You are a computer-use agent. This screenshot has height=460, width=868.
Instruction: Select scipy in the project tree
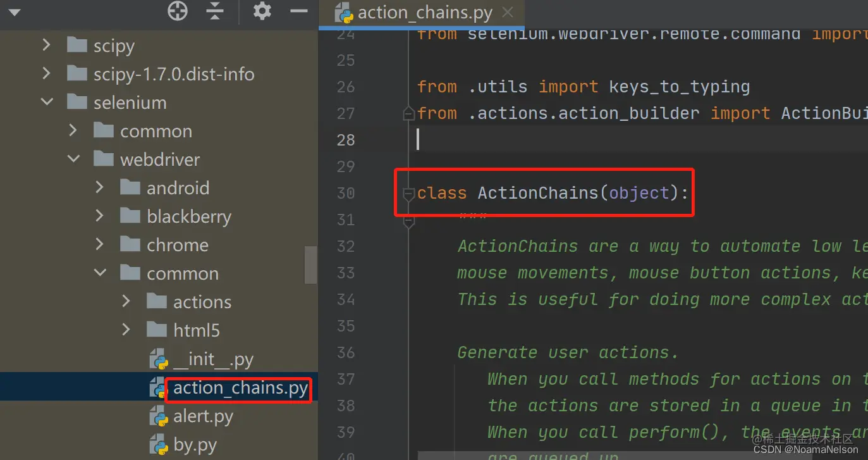[x=114, y=46]
